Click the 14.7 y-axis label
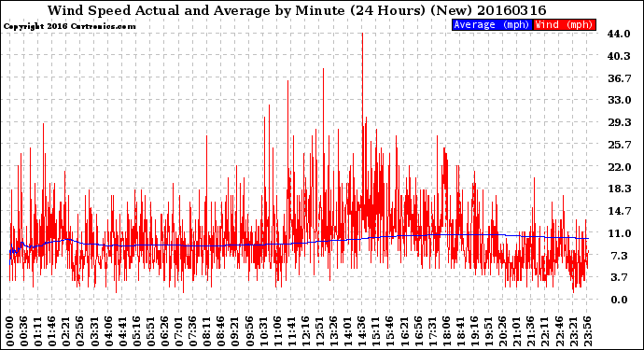 [619, 211]
